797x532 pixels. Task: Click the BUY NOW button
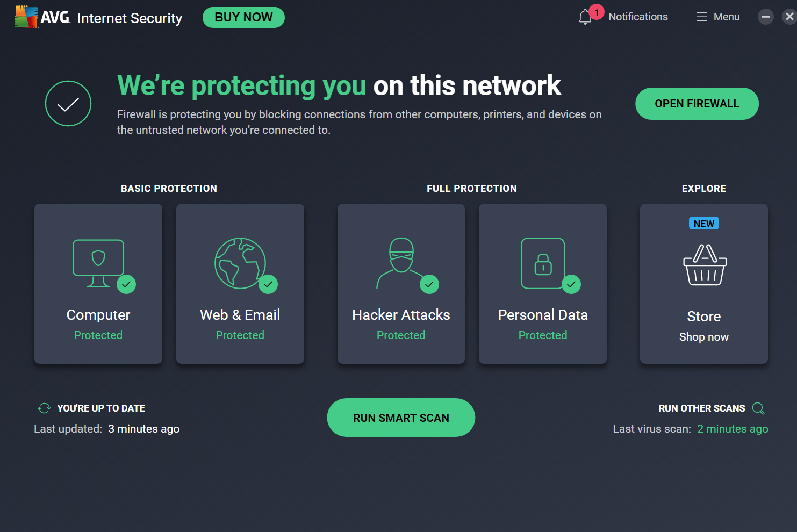(243, 17)
